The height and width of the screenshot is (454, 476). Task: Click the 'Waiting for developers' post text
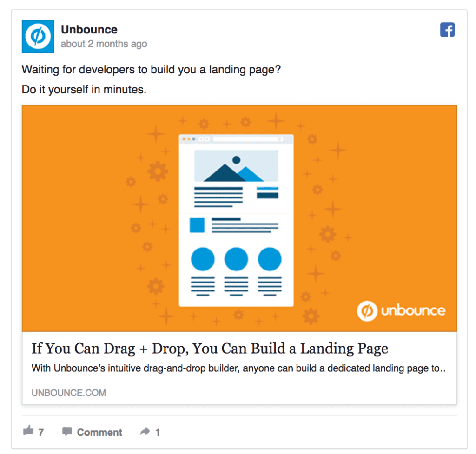click(x=151, y=70)
